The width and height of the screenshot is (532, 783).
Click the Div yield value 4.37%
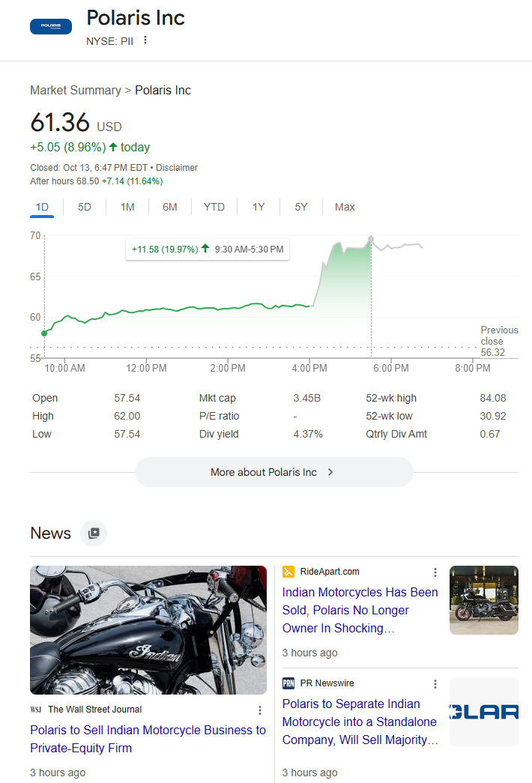point(308,435)
